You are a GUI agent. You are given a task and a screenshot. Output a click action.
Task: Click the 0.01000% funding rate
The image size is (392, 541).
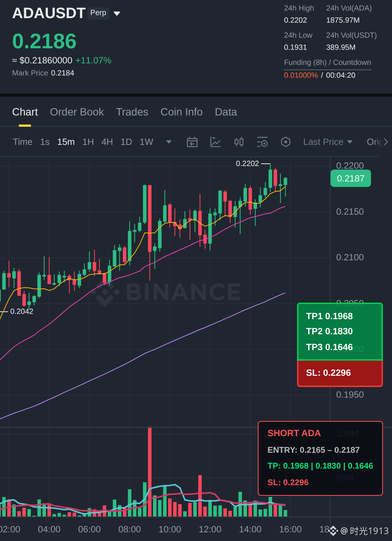(x=301, y=75)
